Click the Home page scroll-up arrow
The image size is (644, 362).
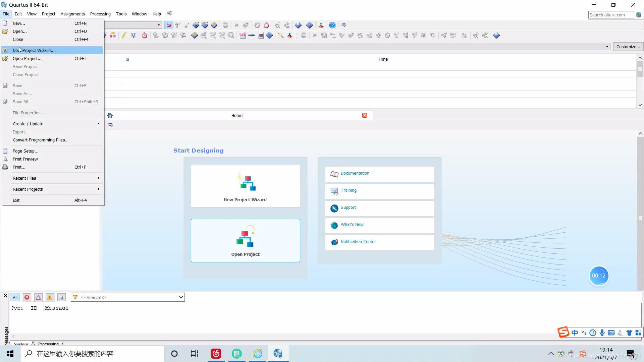640,134
